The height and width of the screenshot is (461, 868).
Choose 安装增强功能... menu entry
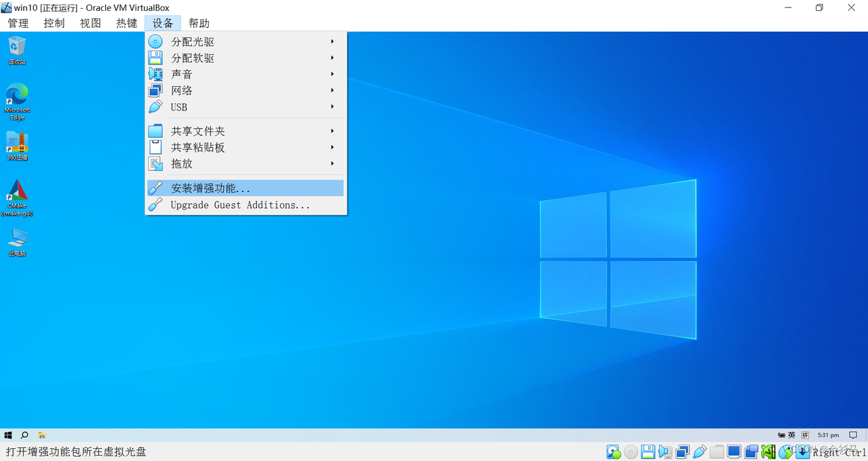245,188
